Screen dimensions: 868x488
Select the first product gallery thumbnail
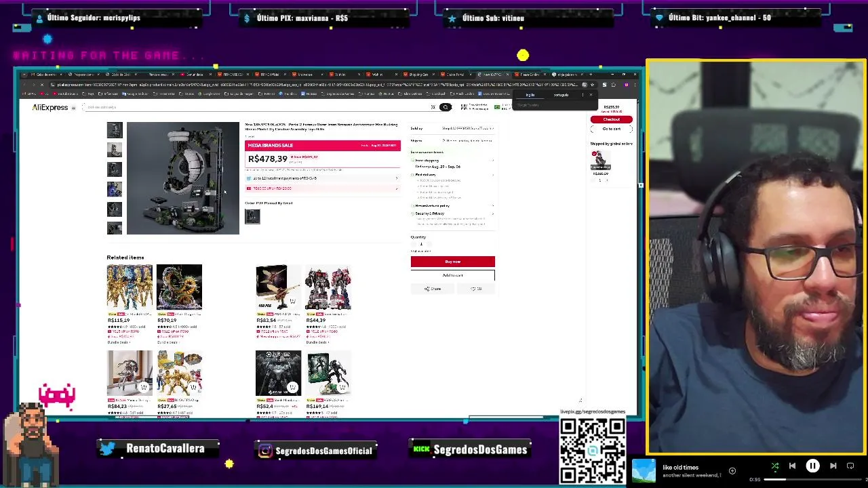pyautogui.click(x=115, y=129)
